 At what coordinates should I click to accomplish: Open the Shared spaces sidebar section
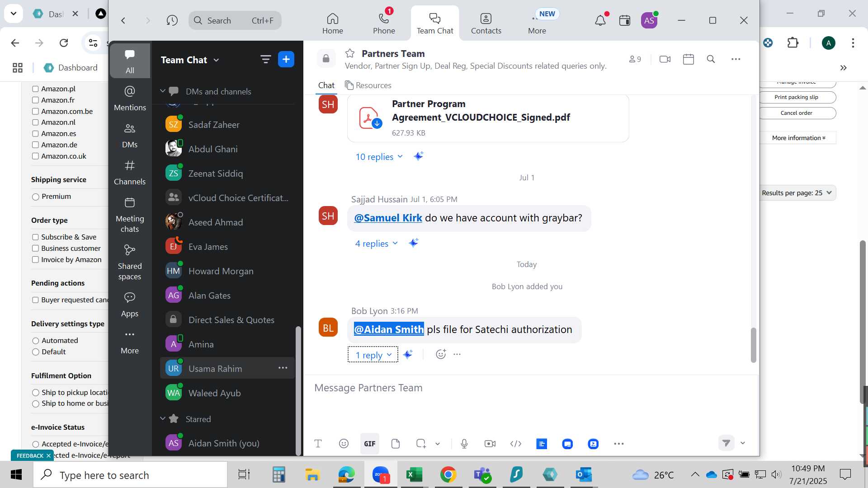(130, 263)
